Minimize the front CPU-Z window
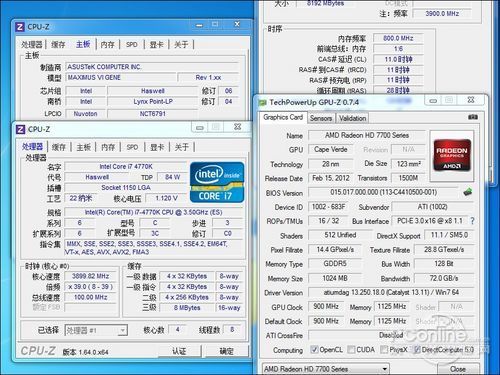The width and height of the screenshot is (500, 375). pyautogui.click(x=200, y=127)
